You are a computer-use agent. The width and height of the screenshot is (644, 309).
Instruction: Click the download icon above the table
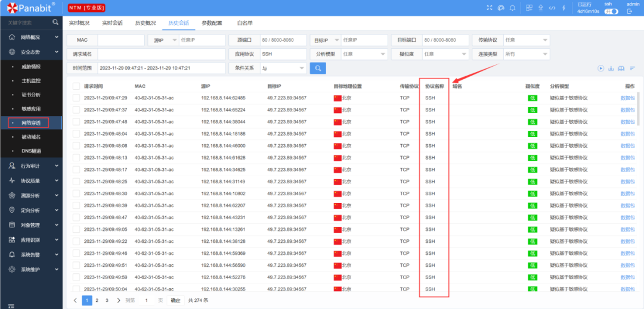(611, 68)
